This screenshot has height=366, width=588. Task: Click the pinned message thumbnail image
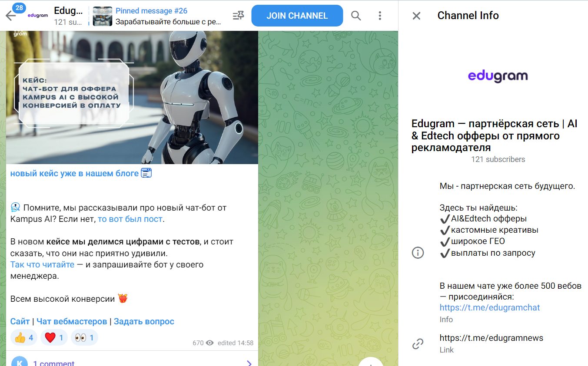[103, 16]
